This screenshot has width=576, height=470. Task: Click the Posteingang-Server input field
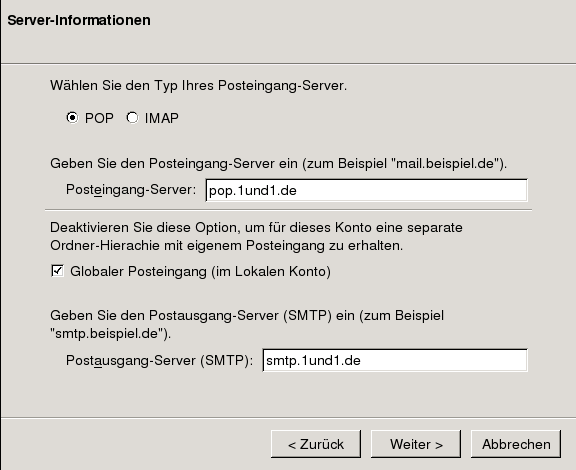pyautogui.click(x=366, y=190)
